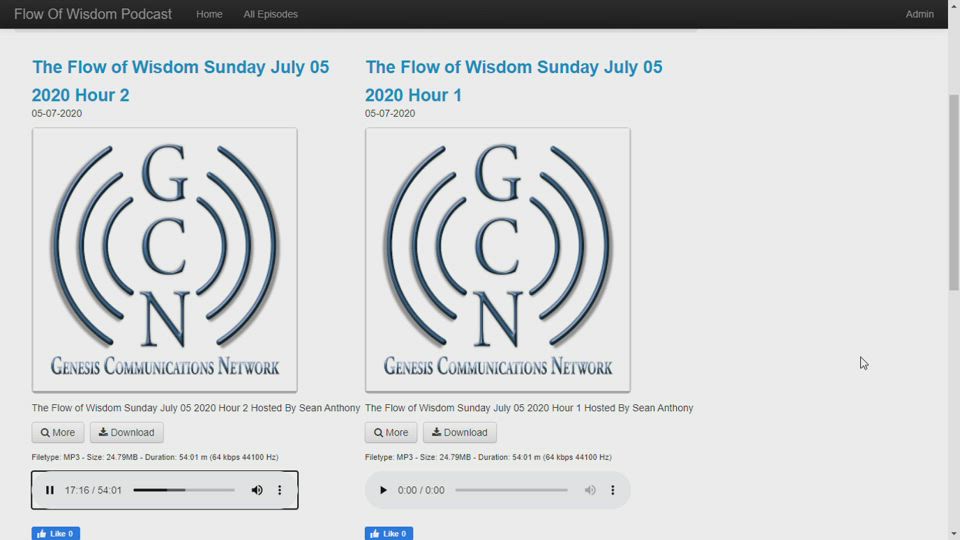Toggle the Hour 1 player volume icon
960x540 pixels.
click(590, 490)
